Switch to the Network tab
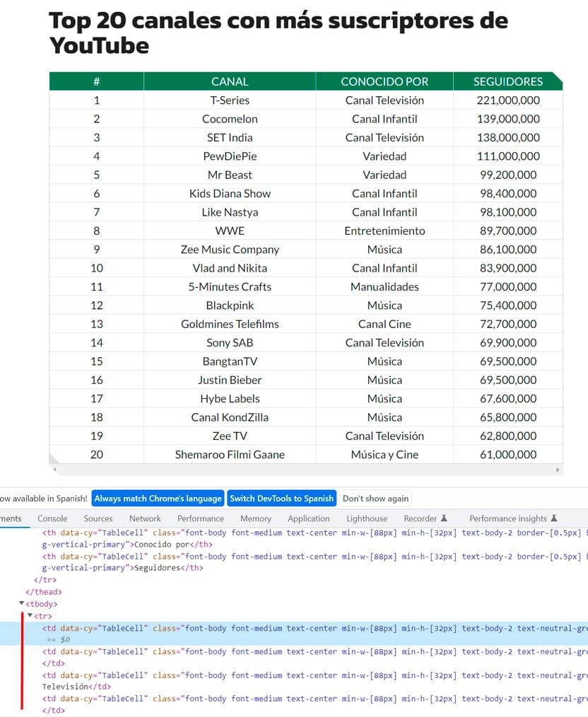The height and width of the screenshot is (717, 588). [145, 518]
